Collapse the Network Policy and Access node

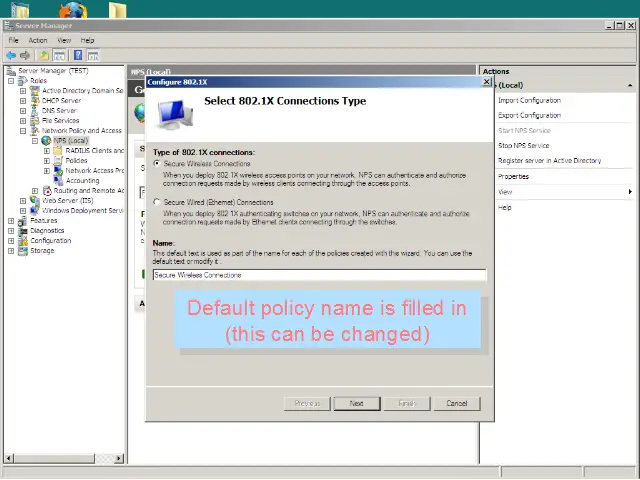point(23,131)
